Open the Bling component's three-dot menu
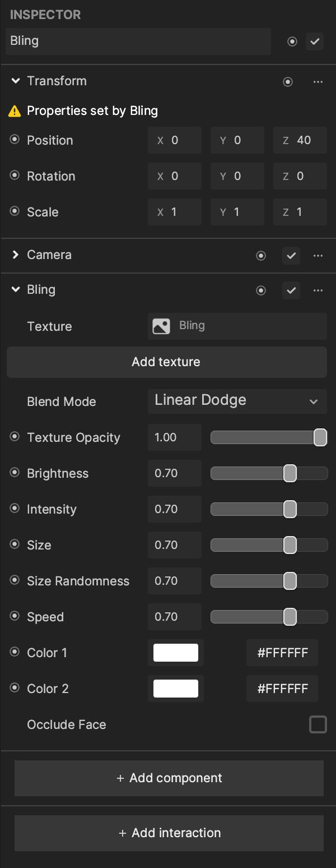Viewport: 336px width, 868px height. coord(318,290)
